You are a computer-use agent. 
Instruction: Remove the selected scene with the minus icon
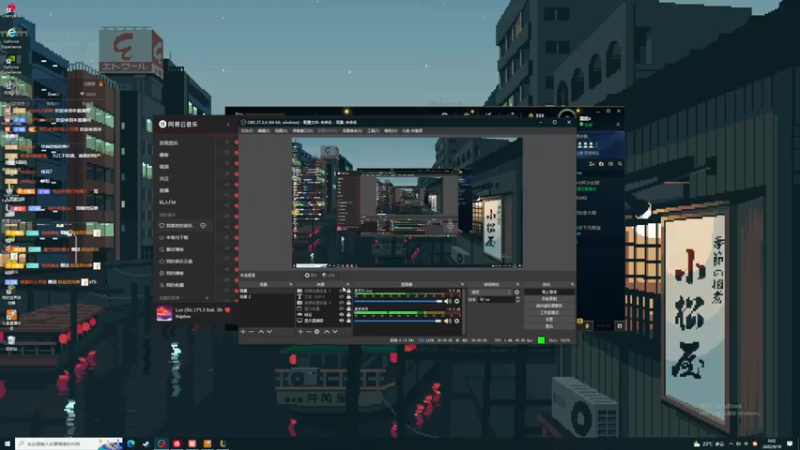[252, 332]
